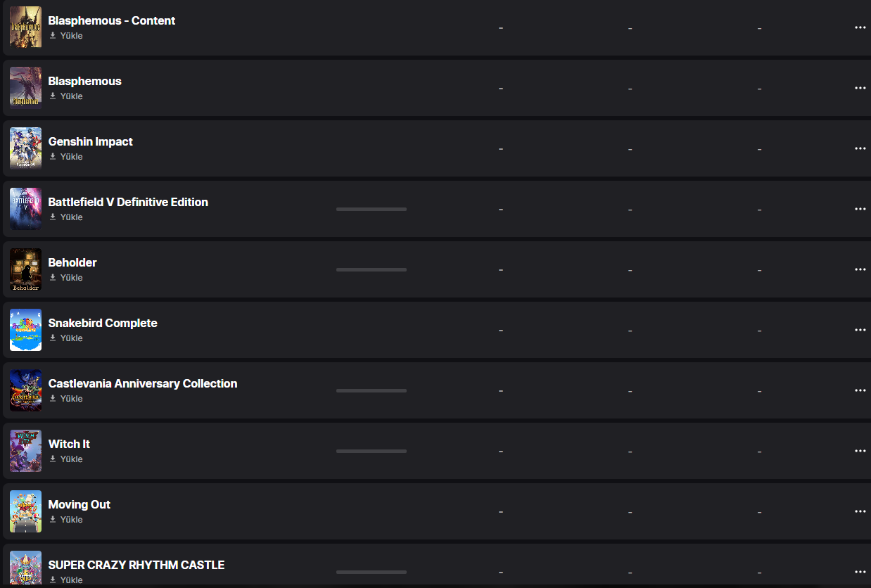Open options menu for Castlevania Anniversary Collection
Viewport: 871px width, 588px height.
coord(860,390)
